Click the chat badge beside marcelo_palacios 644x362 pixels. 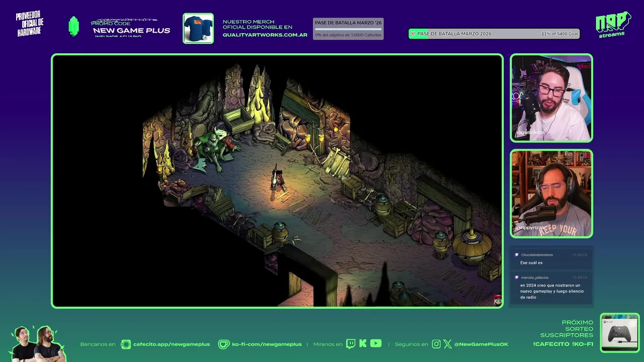point(516,278)
